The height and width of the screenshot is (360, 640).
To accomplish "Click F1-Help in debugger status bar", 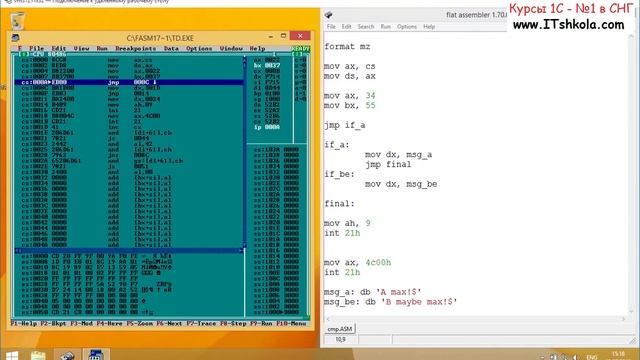I will pyautogui.click(x=24, y=323).
